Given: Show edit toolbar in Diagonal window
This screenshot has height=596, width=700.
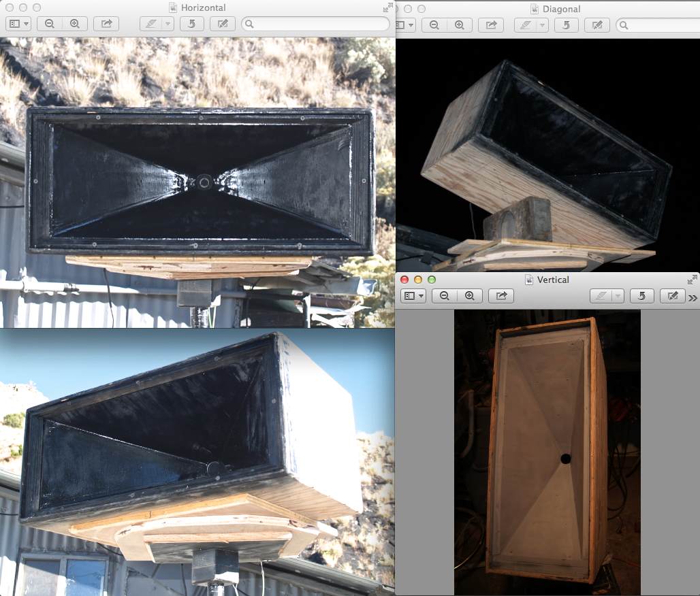Looking at the screenshot, I should (597, 25).
